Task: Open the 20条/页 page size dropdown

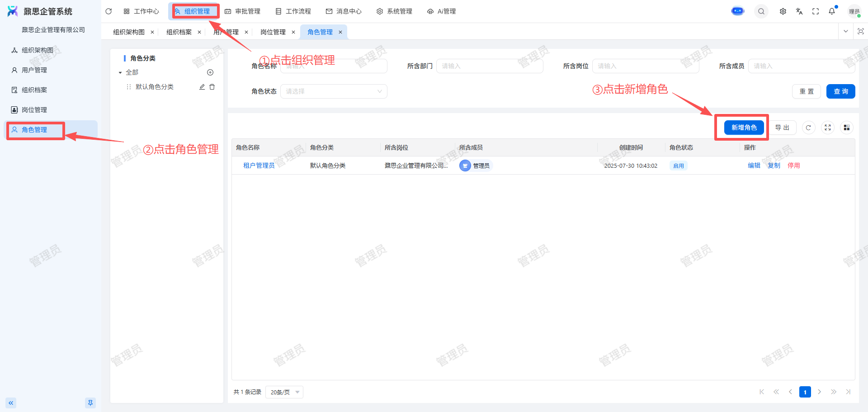Action: pos(284,392)
